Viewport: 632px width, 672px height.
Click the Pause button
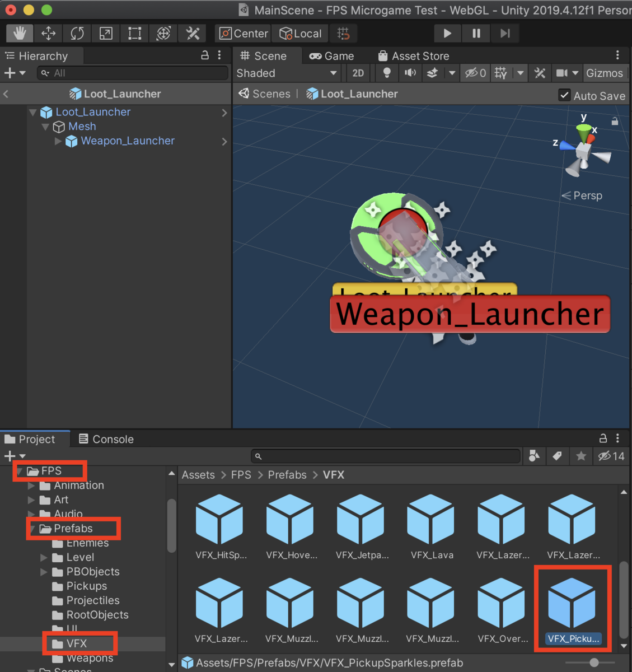point(476,34)
